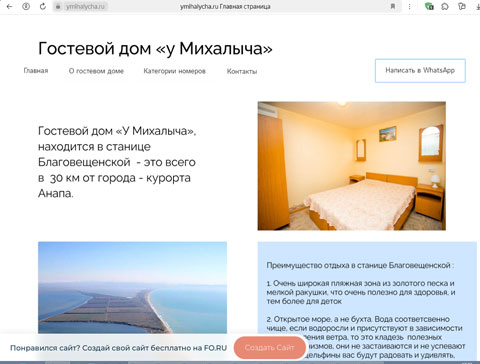The image size is (480, 364).
Task: Click the green shield extension icon
Action: coord(429,6)
